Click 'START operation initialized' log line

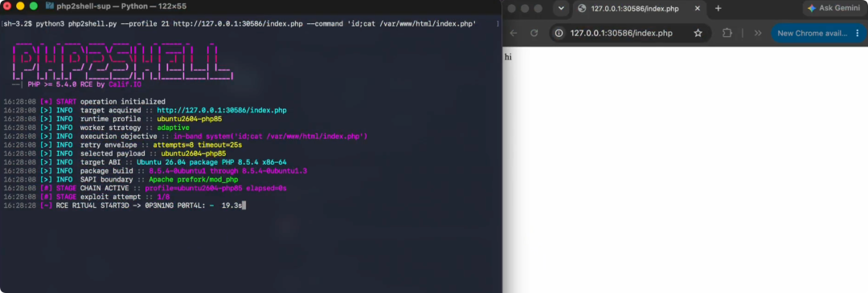(84, 102)
